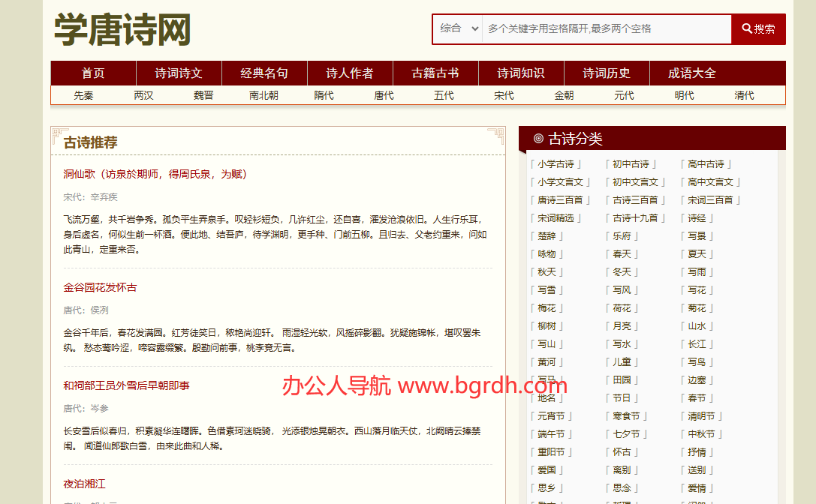Click the 学唐诗网 site logo
816x504 pixels.
(x=122, y=30)
